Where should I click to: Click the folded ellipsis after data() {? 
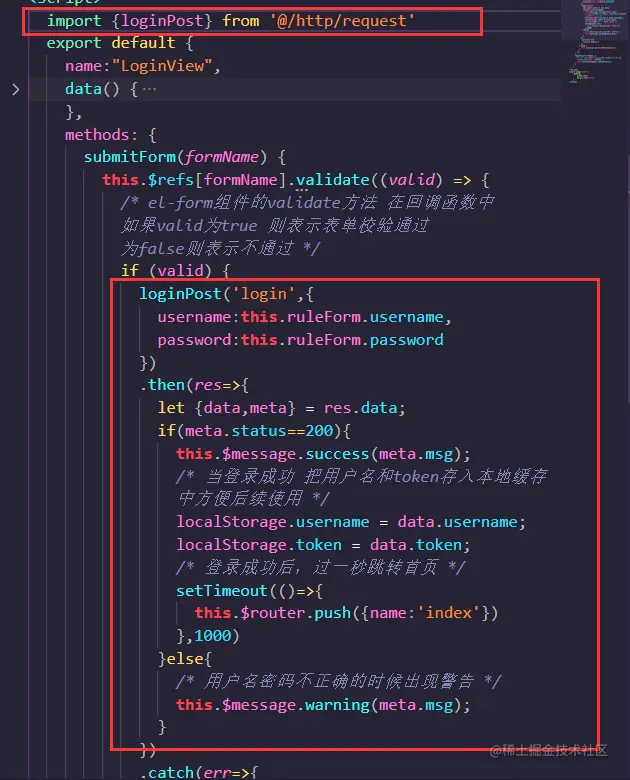pos(149,90)
